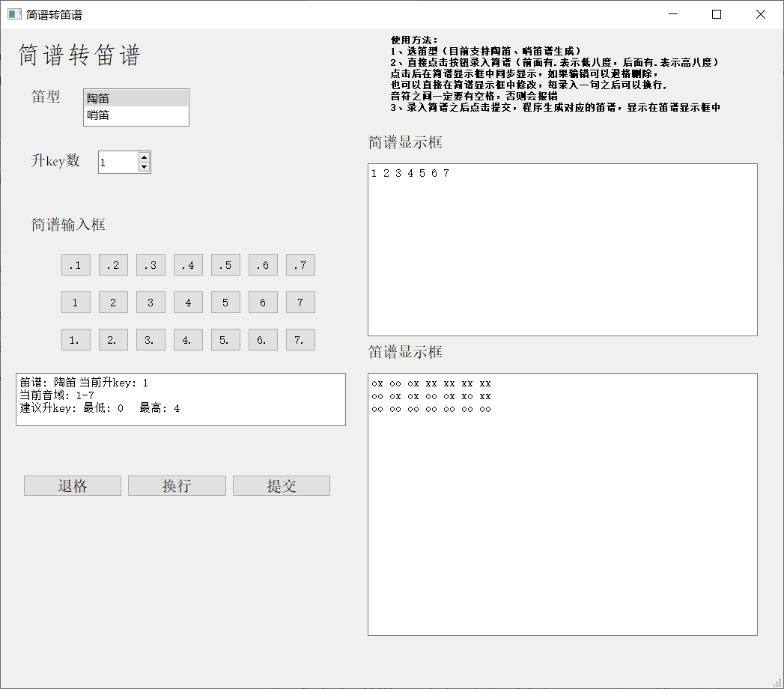Click the "2." high octave note button
784x689 pixels.
click(113, 339)
